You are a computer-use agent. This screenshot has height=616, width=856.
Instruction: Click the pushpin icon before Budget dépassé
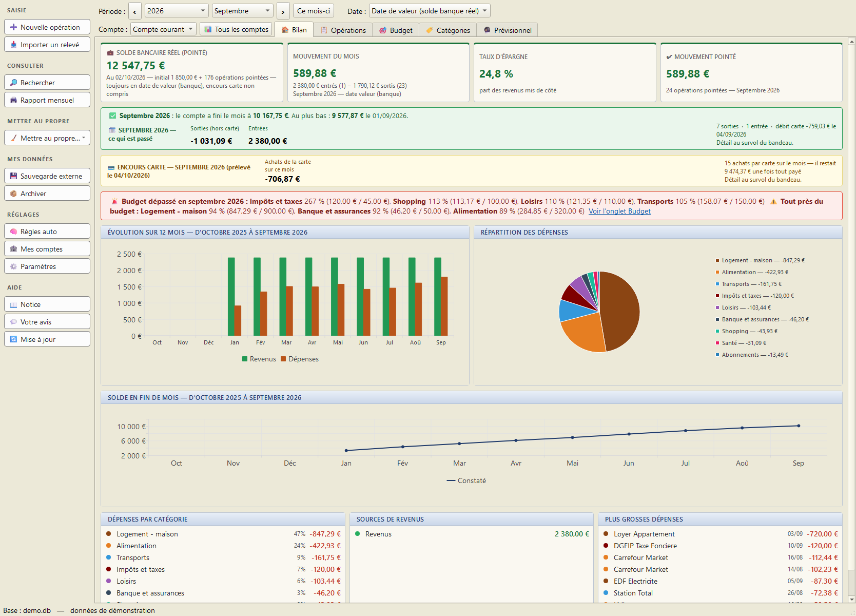(115, 202)
